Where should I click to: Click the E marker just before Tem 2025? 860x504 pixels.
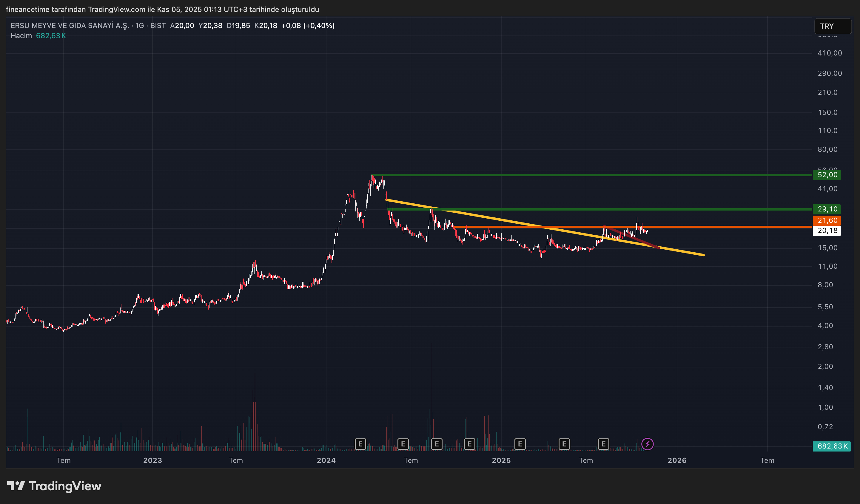(x=564, y=444)
